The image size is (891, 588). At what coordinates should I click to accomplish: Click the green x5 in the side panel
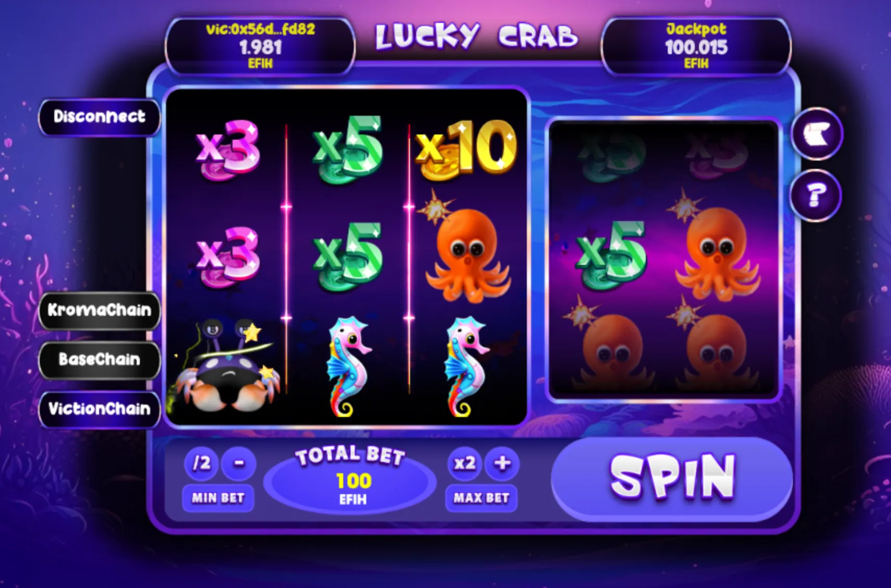[611, 255]
